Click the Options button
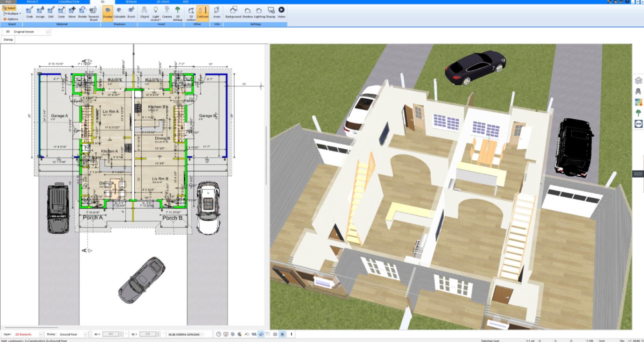644x342 pixels. 11,19
